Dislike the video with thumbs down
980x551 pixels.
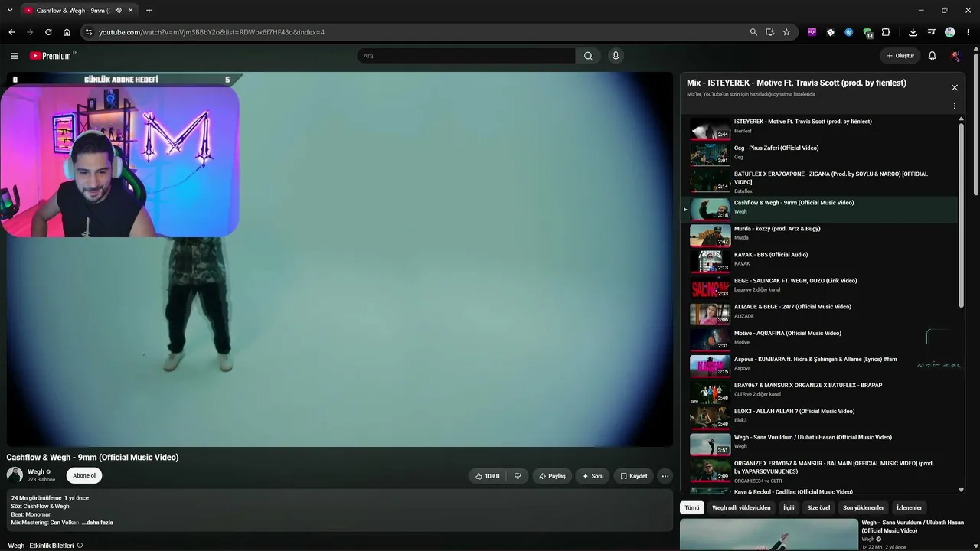point(518,476)
